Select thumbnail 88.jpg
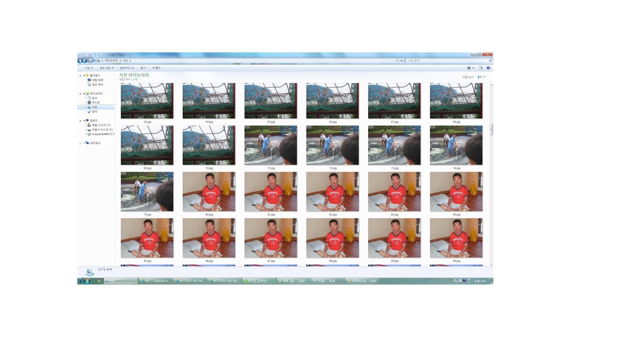Image resolution: width=644 pixels, height=362 pixels. (x=332, y=238)
